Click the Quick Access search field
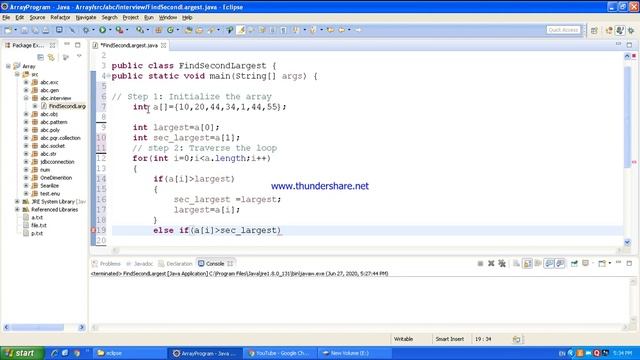Screen dimensions: 640x360 tap(563, 30)
